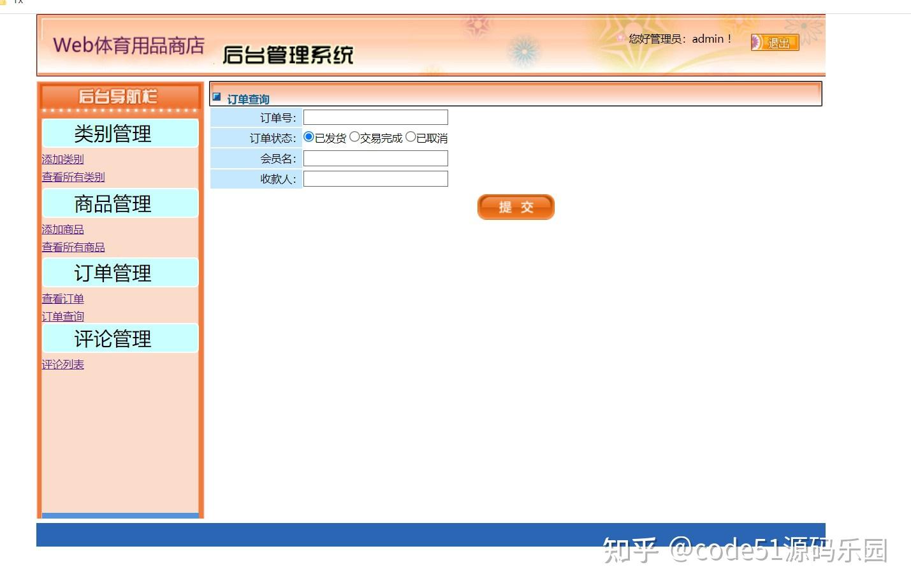
Task: Open 查看订单 to view orders
Action: [x=62, y=298]
